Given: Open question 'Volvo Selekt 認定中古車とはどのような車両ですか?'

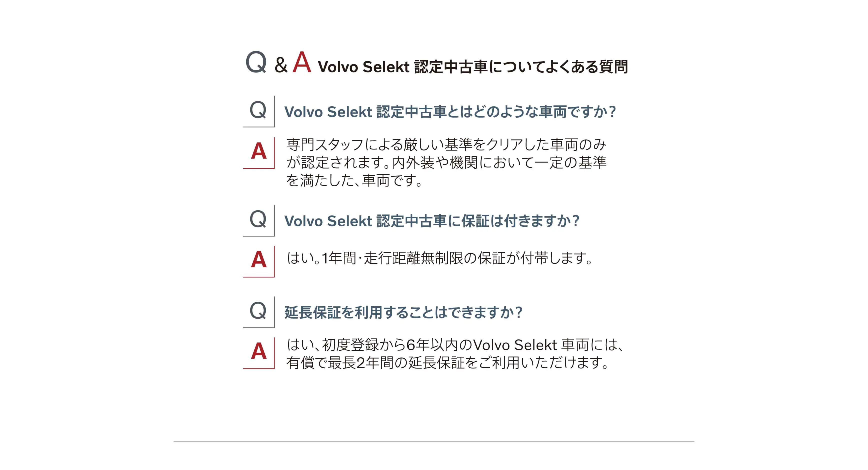Looking at the screenshot, I should tap(450, 112).
